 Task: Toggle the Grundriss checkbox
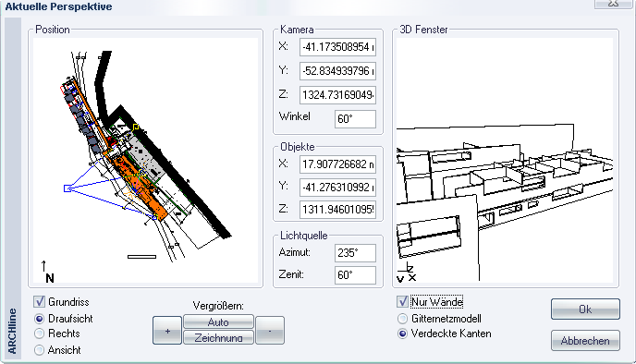point(40,301)
